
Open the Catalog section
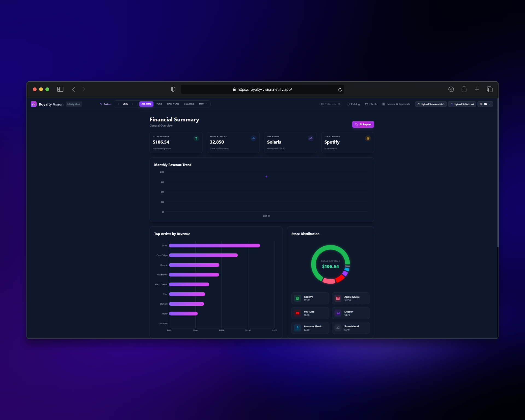tap(353, 104)
